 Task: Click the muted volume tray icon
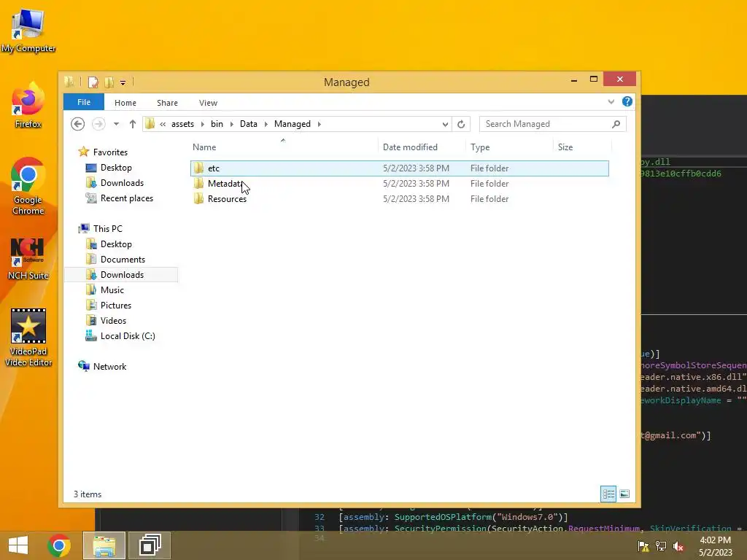click(x=678, y=546)
